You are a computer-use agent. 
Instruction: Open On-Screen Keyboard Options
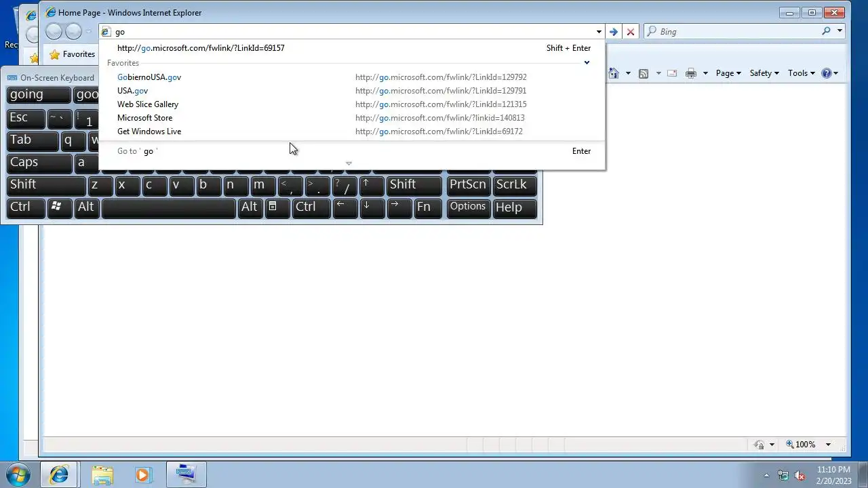469,207
